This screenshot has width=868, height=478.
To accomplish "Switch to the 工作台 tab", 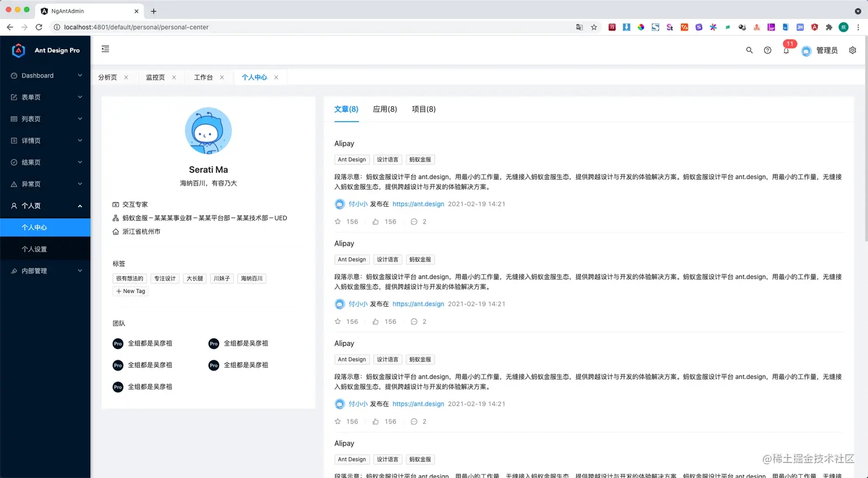I will point(203,77).
